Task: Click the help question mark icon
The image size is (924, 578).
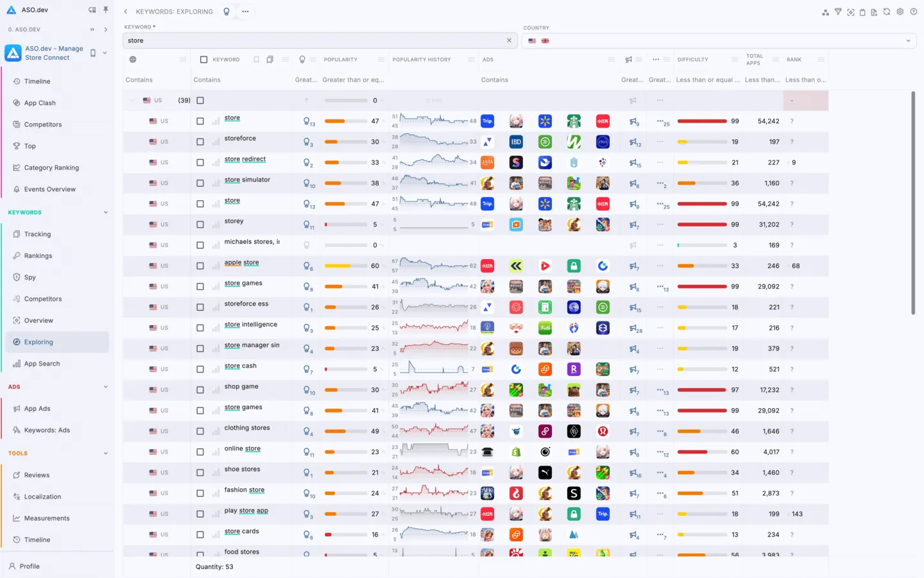Action: coord(913,12)
